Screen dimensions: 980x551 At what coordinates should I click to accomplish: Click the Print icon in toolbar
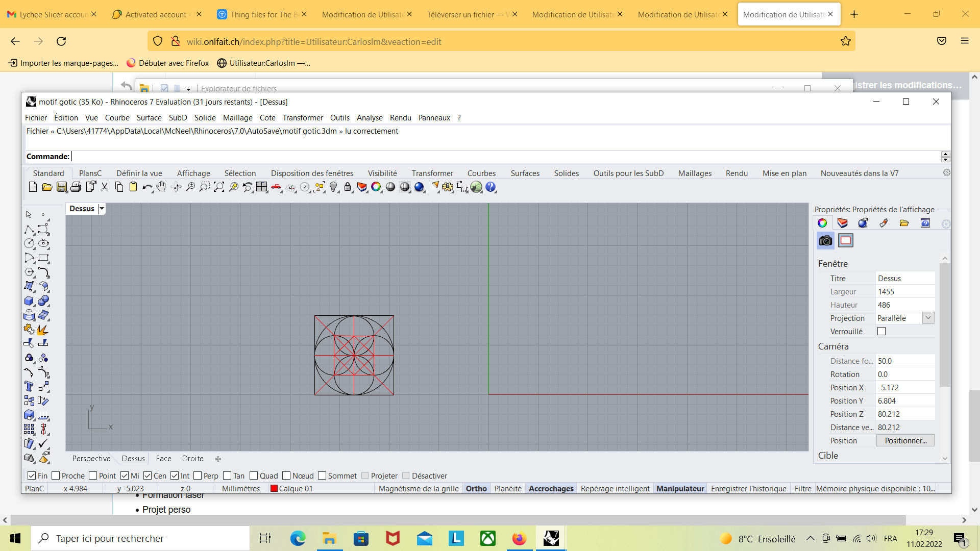pos(76,187)
